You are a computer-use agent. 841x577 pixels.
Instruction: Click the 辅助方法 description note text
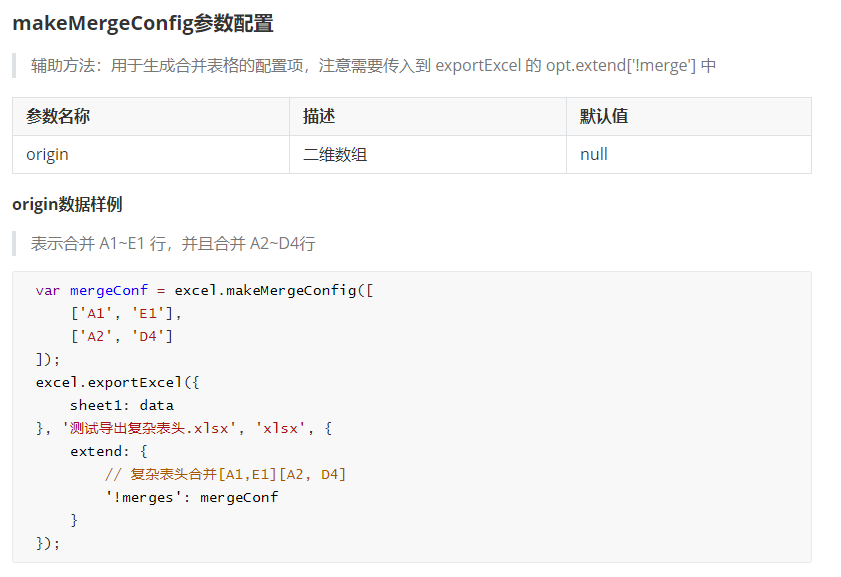tap(373, 66)
